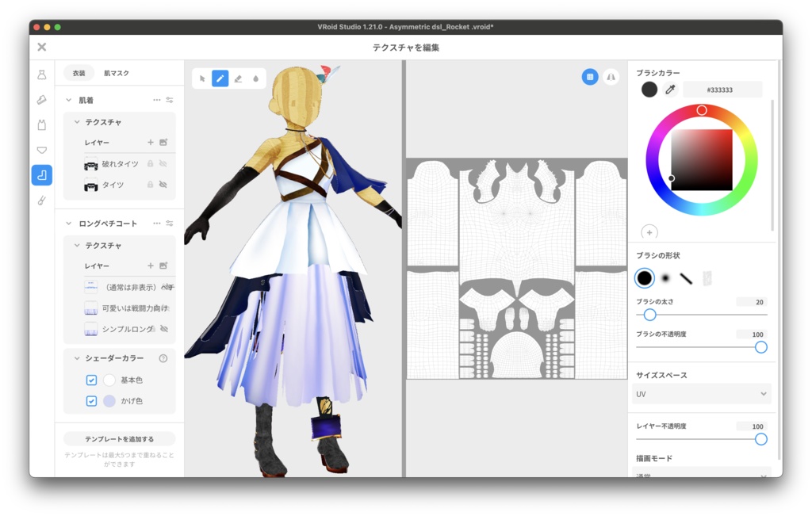Image resolution: width=812 pixels, height=516 pixels.
Task: Click the #333333 hex color input field
Action: [722, 90]
